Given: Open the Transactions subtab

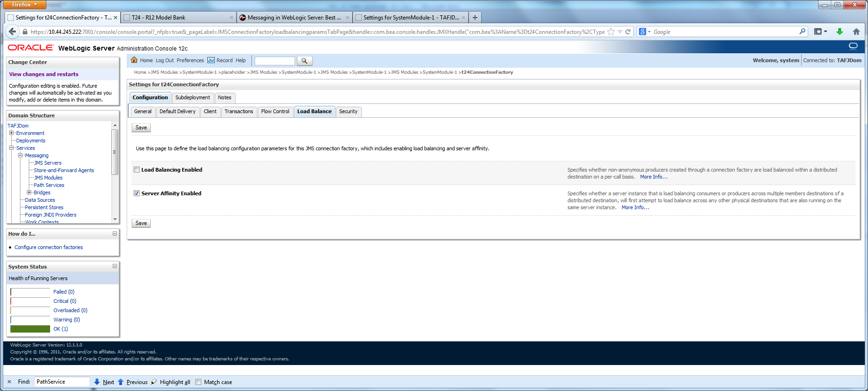Looking at the screenshot, I should coord(238,111).
